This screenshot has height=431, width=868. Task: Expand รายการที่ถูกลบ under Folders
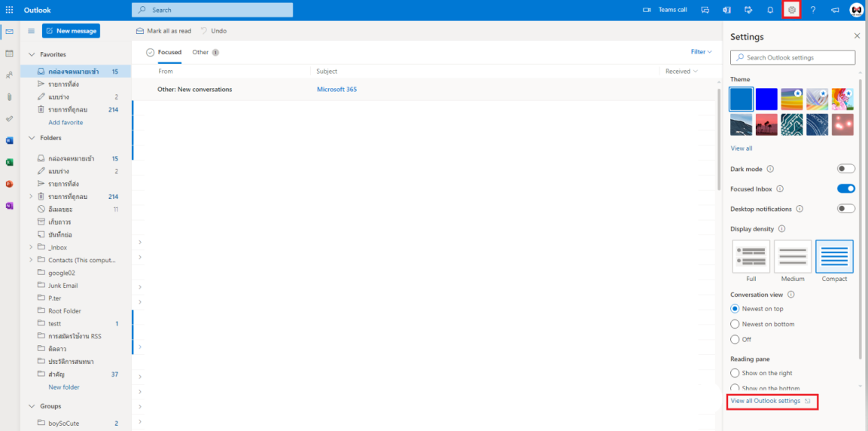coord(31,196)
